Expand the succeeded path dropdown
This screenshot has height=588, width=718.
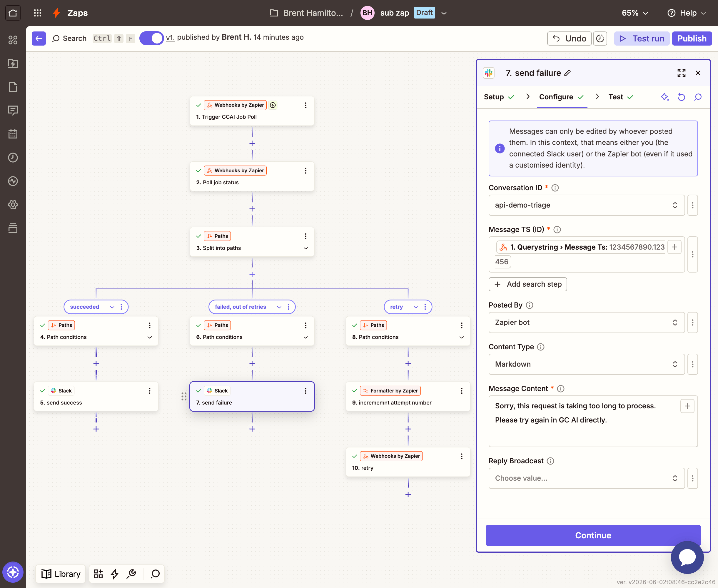[112, 307]
